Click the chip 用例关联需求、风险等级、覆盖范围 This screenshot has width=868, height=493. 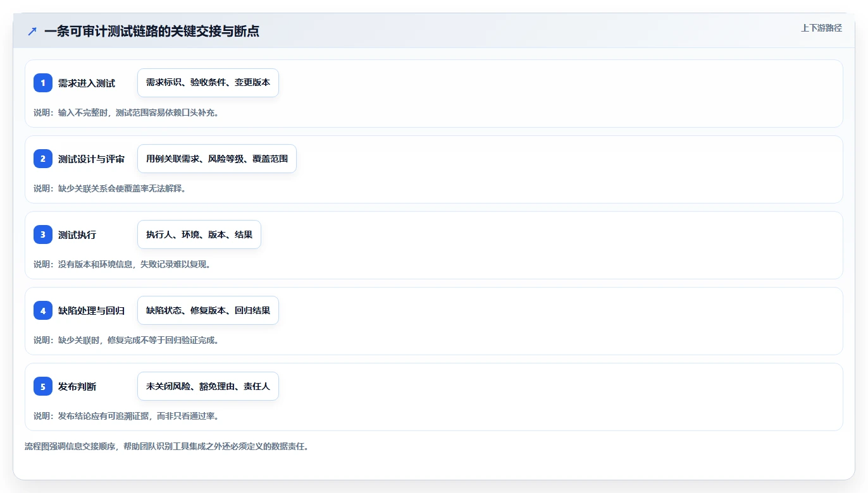click(x=217, y=159)
